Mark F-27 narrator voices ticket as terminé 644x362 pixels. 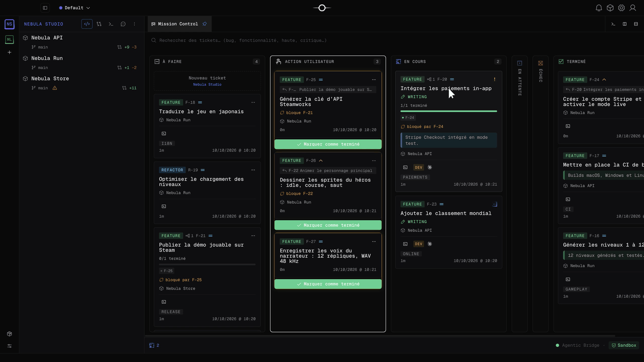(x=328, y=284)
